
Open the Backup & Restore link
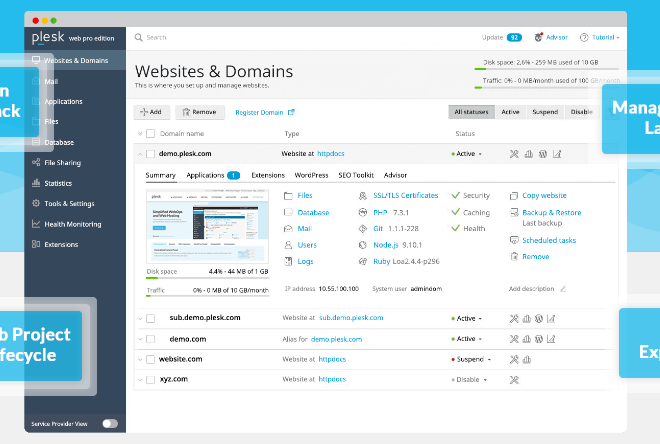pos(551,213)
